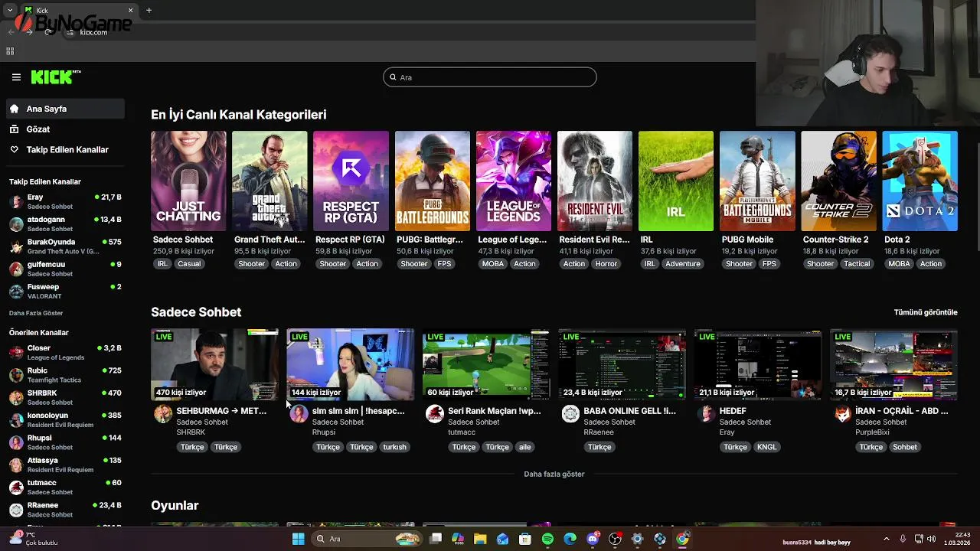Click Eray avatar beside HEDEF stream
The image size is (980, 551).
pyautogui.click(x=706, y=414)
